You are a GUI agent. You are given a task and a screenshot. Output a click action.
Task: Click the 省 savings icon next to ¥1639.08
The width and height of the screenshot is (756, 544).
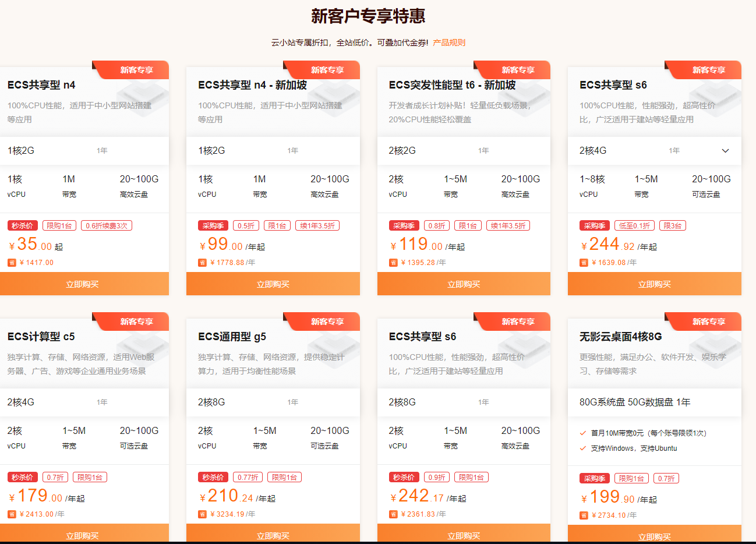[584, 263]
